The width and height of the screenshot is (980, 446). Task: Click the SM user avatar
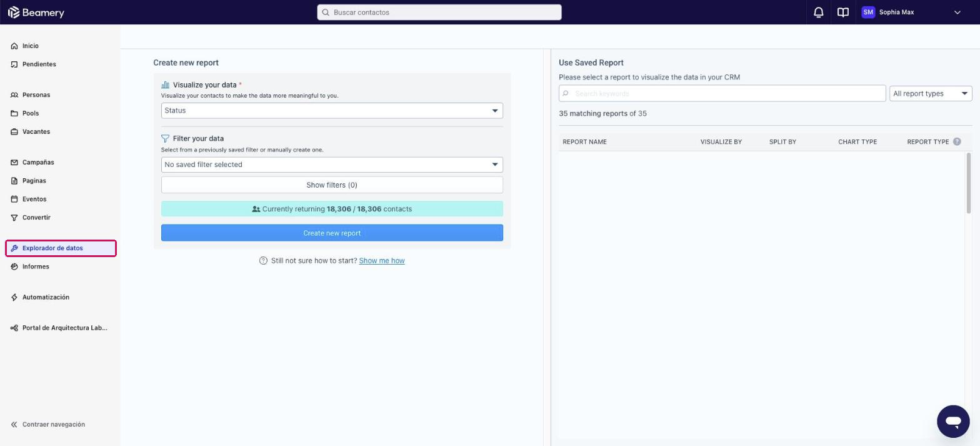(x=867, y=13)
